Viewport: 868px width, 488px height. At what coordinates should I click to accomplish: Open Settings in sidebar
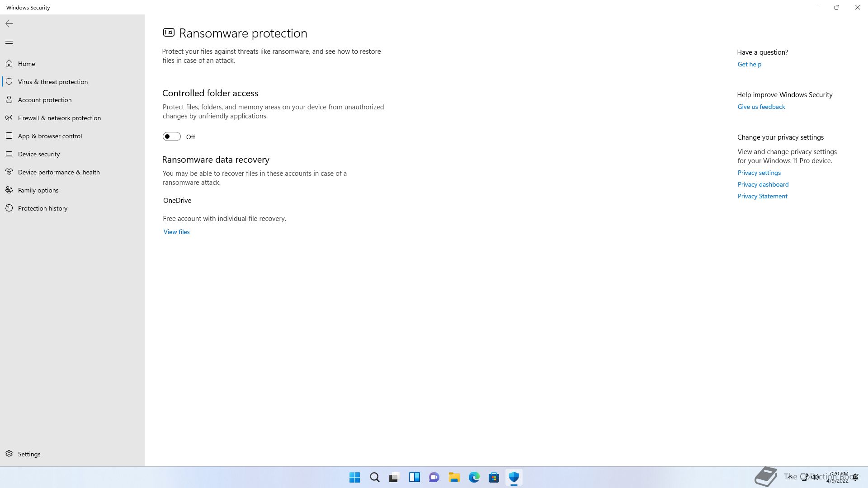pyautogui.click(x=72, y=454)
